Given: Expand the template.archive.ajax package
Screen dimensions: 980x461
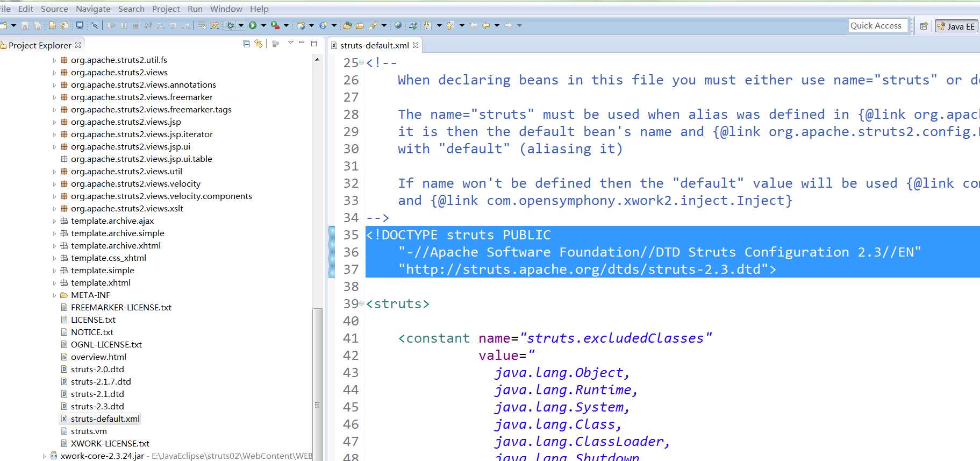Looking at the screenshot, I should (54, 221).
